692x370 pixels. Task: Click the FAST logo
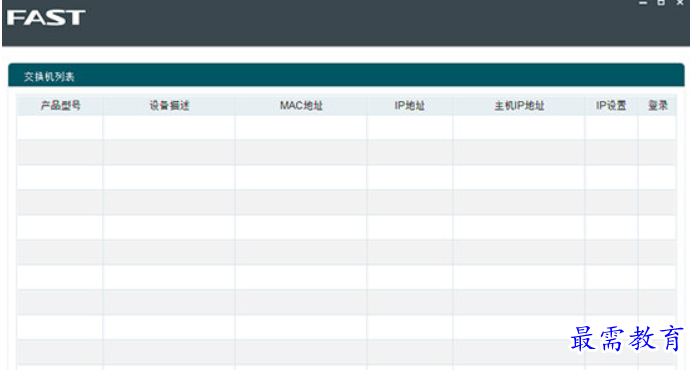pos(46,17)
